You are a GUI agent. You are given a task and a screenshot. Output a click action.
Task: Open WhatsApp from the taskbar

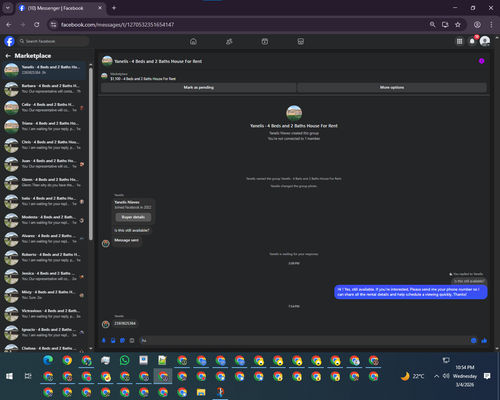[x=124, y=360]
